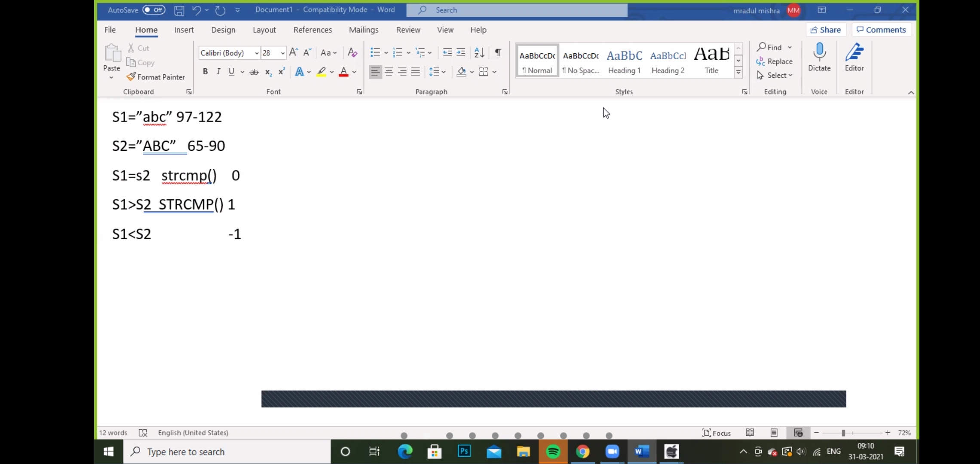
Task: Toggle Italic formatting
Action: pos(218,72)
